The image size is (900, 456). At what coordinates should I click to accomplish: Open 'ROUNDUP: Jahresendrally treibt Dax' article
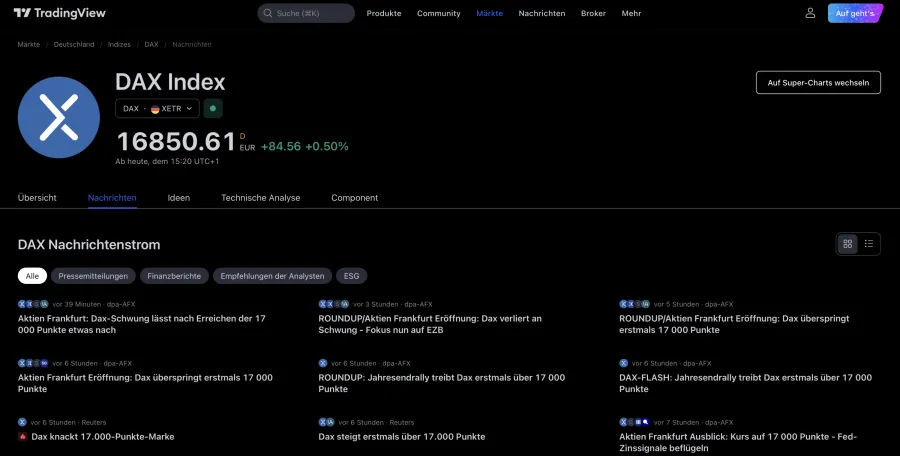[442, 383]
